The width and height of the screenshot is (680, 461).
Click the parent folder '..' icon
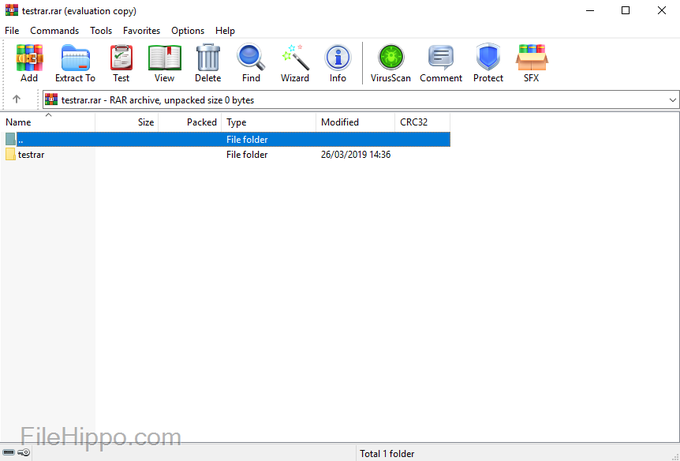click(x=10, y=139)
